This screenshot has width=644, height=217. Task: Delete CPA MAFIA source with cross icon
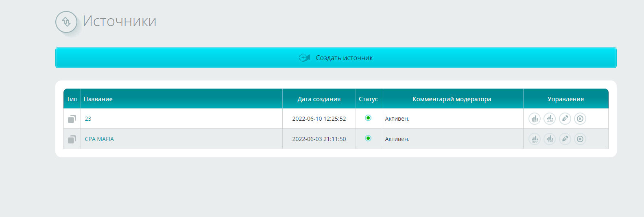click(580, 139)
